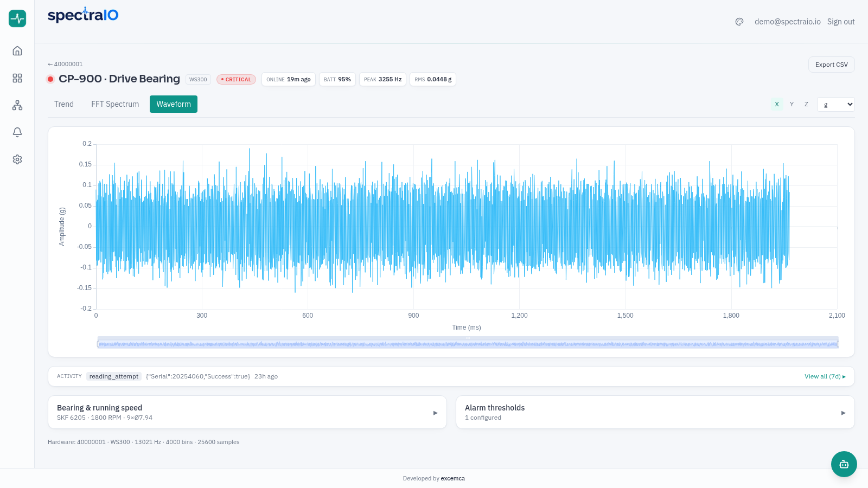This screenshot has width=868, height=488.
Task: Click the reading_attempt activity tag
Action: [x=114, y=376]
